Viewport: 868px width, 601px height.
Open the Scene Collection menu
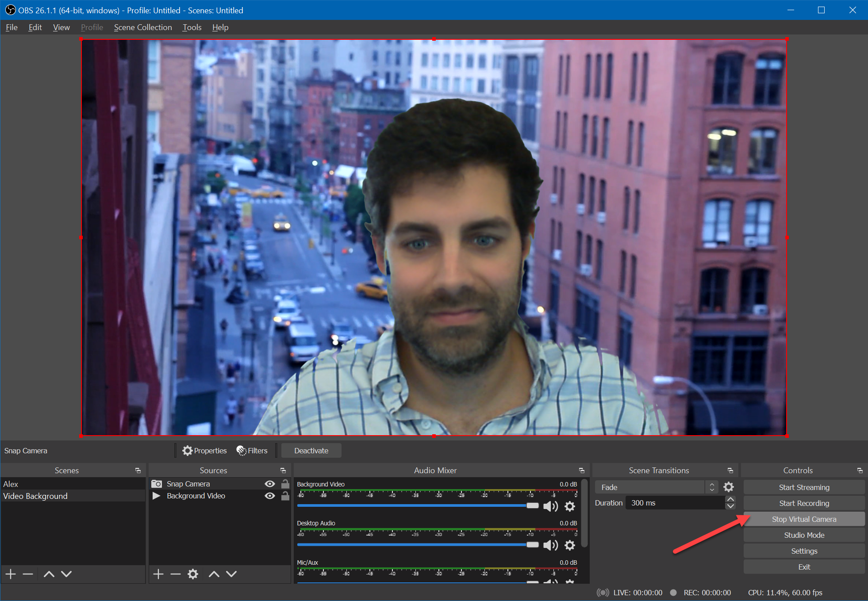coord(143,27)
